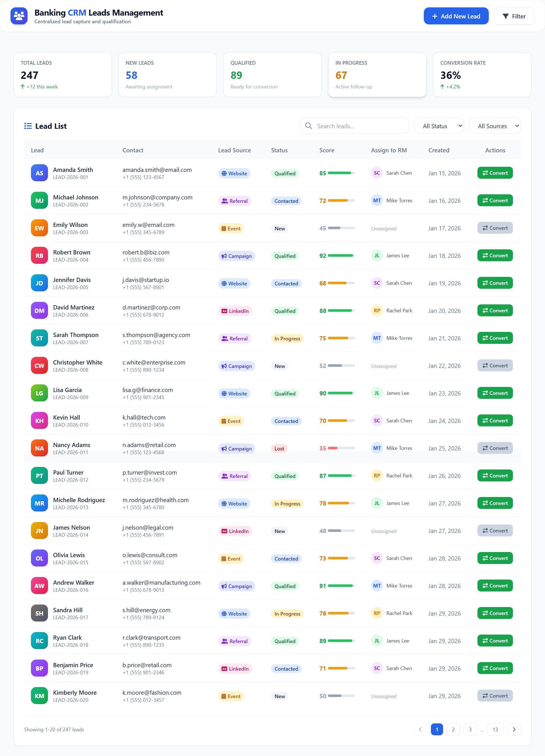Click Mike Torres's MT avatar on Sarah Thompson's row
Viewport: 545px width, 756px height.
point(377,338)
